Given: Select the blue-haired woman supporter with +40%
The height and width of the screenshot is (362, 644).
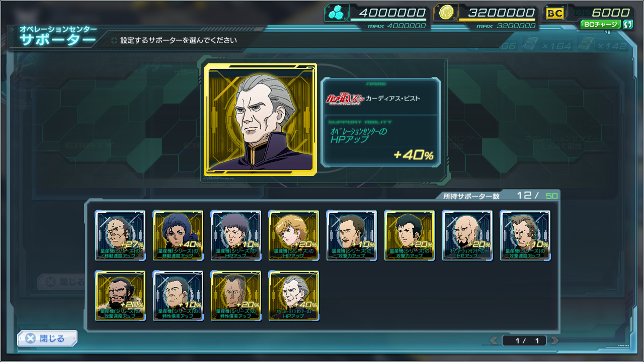Looking at the screenshot, I should 178,235.
